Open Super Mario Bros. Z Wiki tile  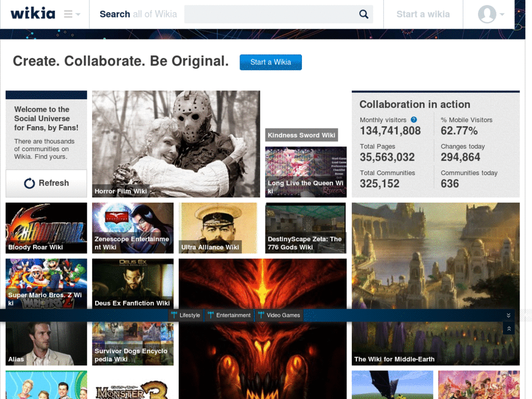(x=46, y=284)
